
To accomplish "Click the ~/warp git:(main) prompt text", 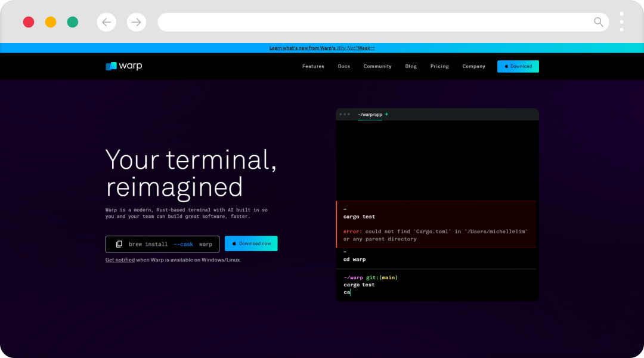I will point(370,277).
